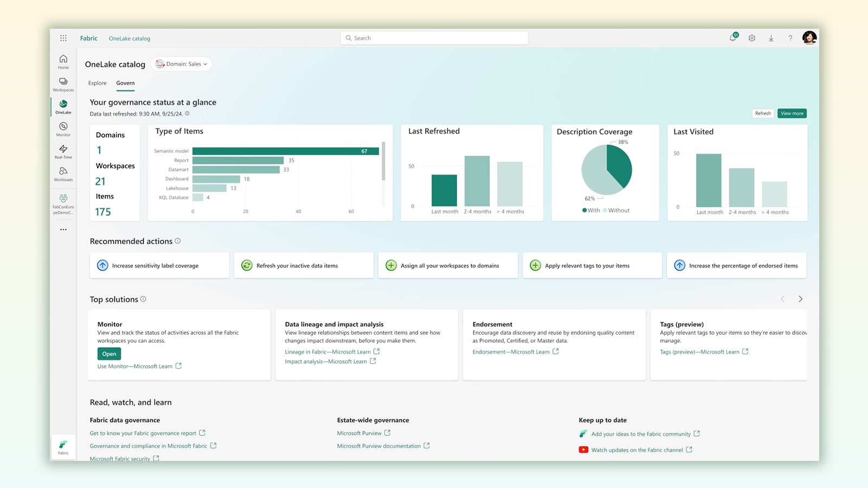Screen dimensions: 868x488
Task: Click the With legend item on the pie chart
Action: point(591,210)
